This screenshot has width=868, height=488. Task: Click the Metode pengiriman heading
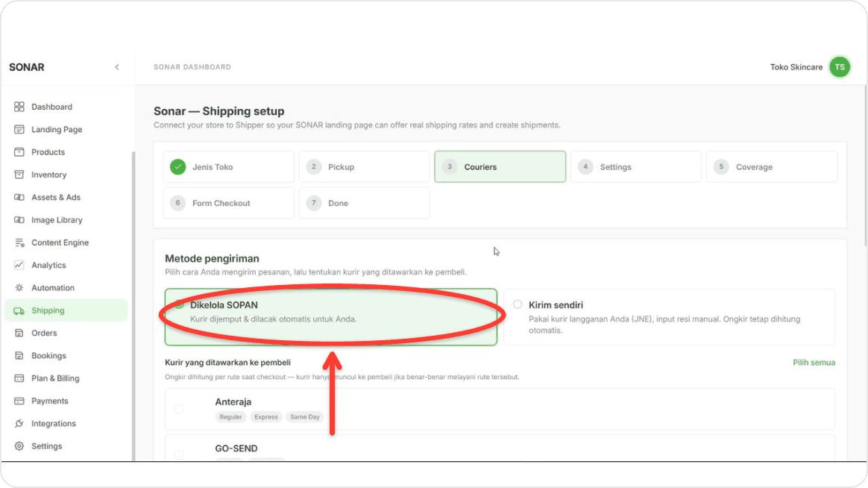tap(212, 258)
